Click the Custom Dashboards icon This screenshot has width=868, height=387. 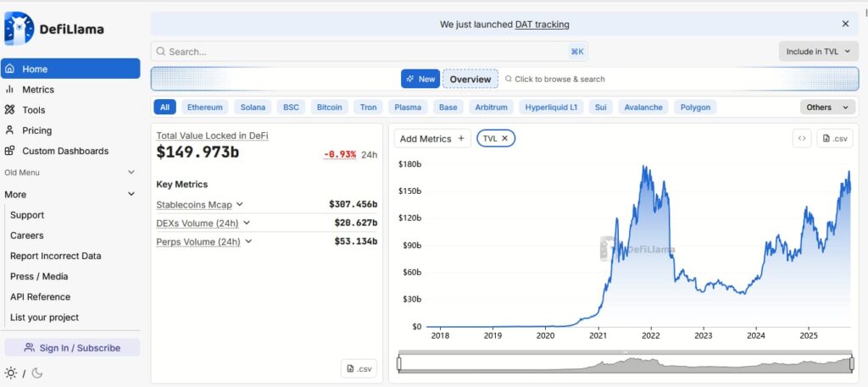point(9,151)
